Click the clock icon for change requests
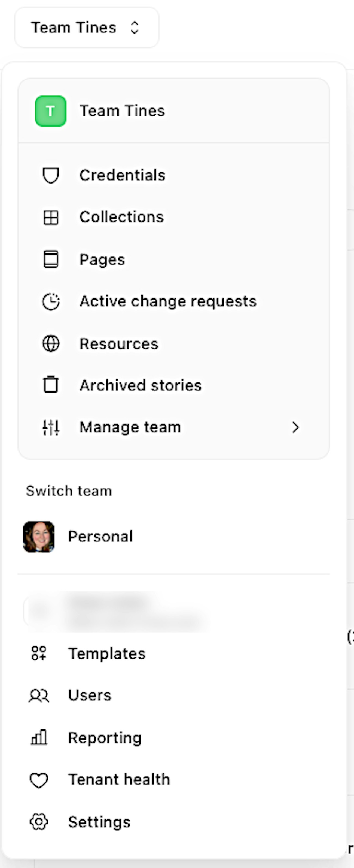Viewport: 354px width, 868px height. 51,301
